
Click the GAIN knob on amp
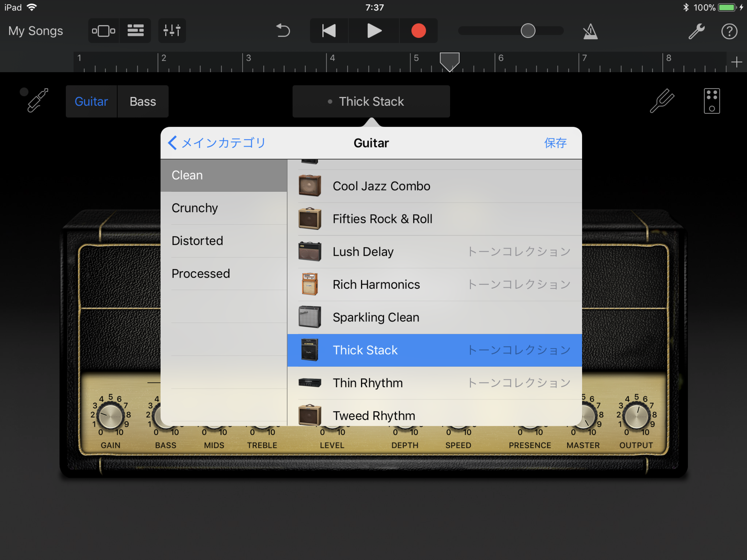pos(110,416)
